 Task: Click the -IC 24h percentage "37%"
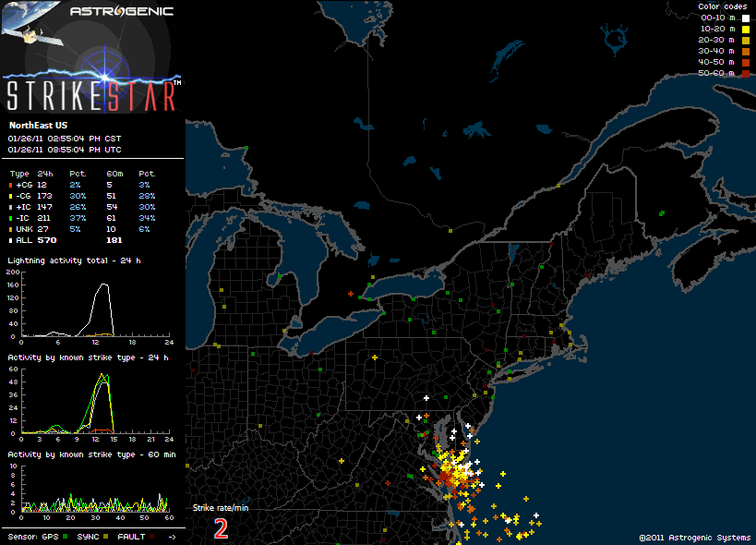(x=78, y=218)
